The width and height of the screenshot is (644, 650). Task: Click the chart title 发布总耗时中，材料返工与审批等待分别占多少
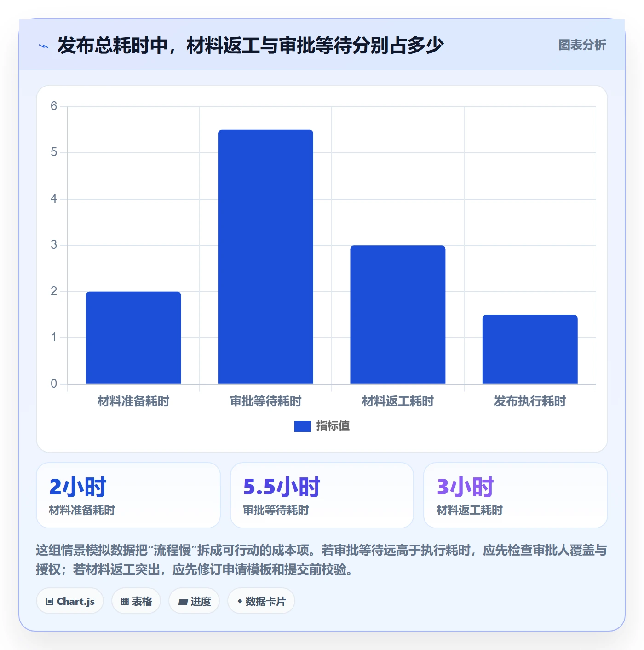tap(250, 45)
